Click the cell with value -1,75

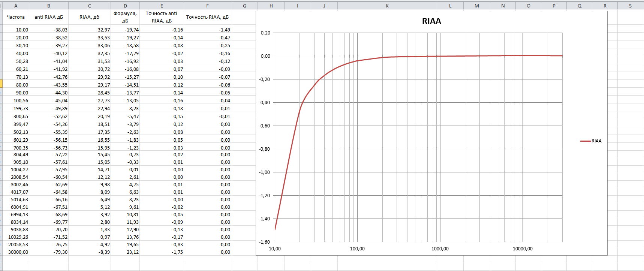click(177, 252)
